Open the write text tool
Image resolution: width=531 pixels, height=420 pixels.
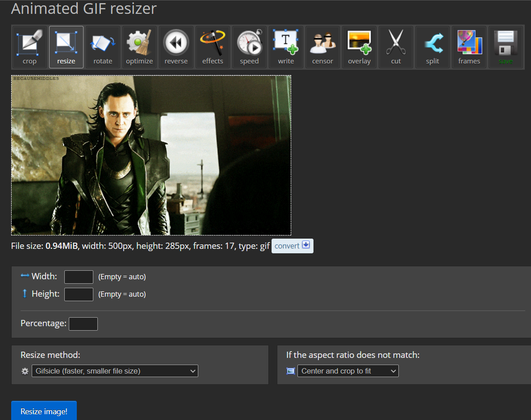click(x=286, y=47)
